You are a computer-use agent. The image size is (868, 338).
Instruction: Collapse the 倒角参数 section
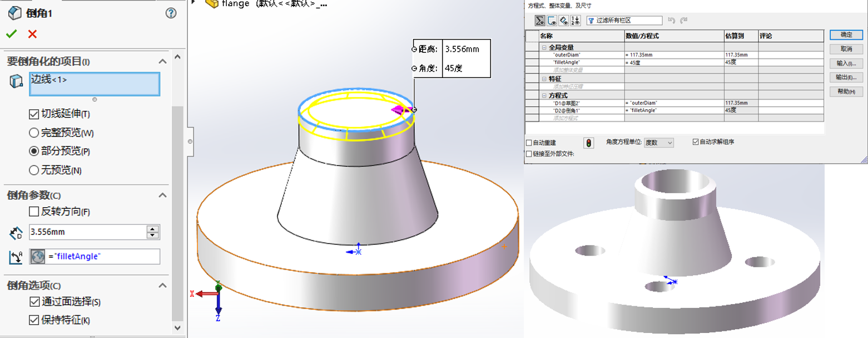(163, 195)
